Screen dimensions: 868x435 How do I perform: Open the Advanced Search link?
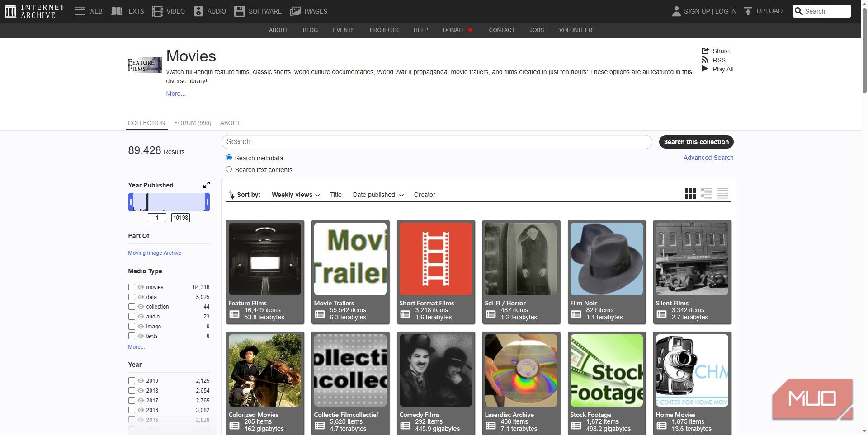pos(708,158)
